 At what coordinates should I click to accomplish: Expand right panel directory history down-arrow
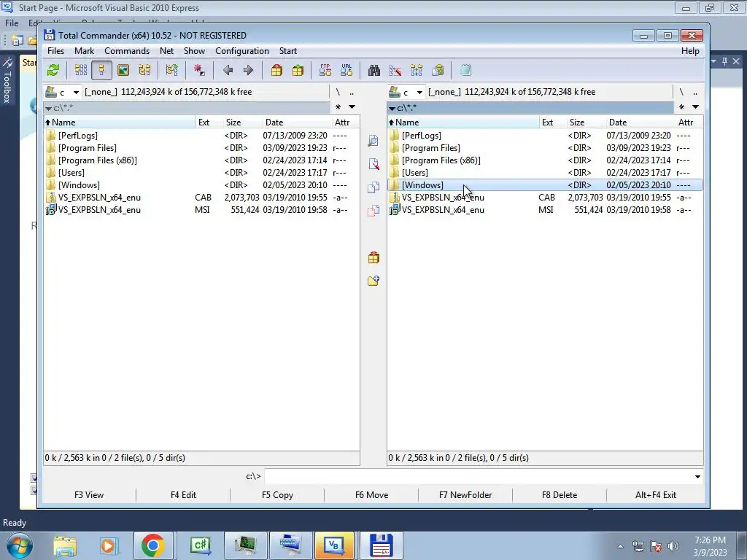(695, 107)
